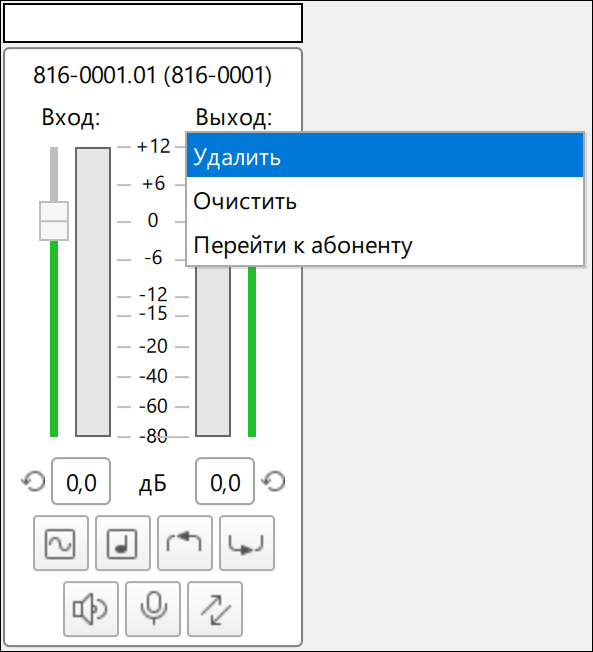
Task: Click the input level meter bar
Action: pyautogui.click(x=93, y=291)
